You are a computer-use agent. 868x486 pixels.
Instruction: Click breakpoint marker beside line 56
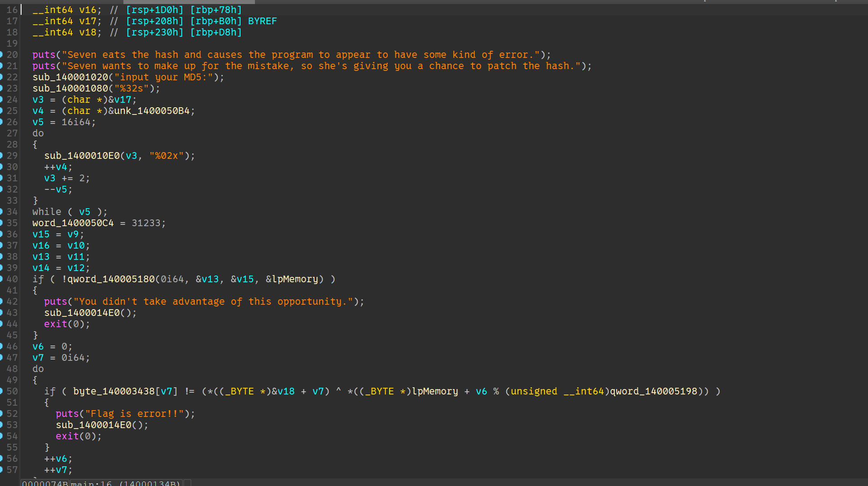[1, 459]
